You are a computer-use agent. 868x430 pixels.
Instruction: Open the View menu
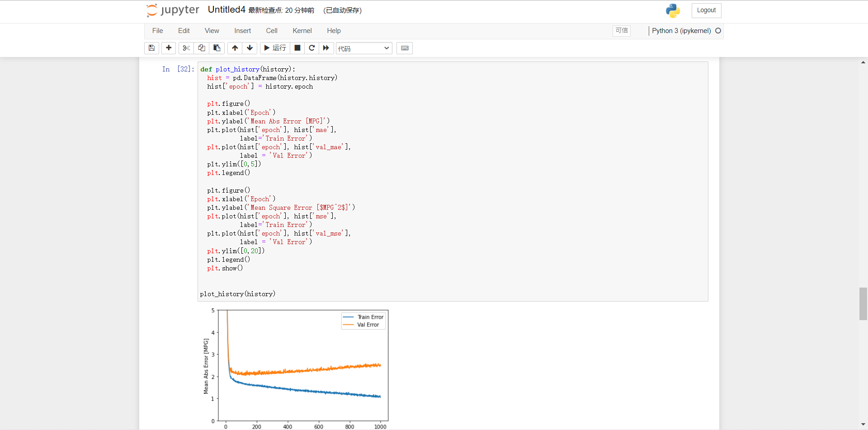(x=212, y=31)
